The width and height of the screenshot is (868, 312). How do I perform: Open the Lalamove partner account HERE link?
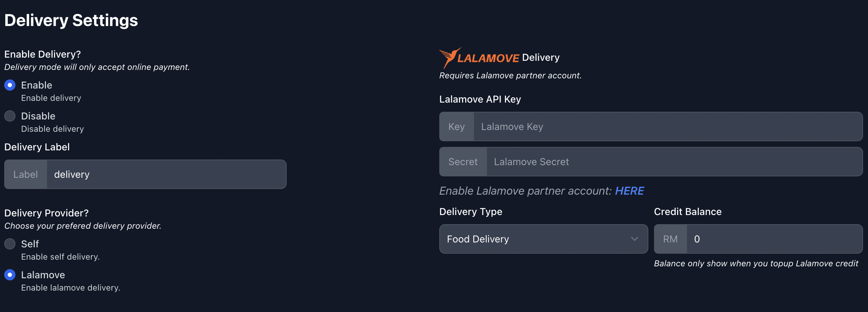click(x=629, y=190)
